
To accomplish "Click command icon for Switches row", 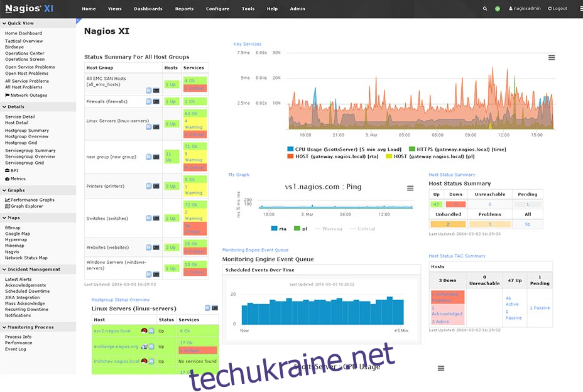I will 156,219.
